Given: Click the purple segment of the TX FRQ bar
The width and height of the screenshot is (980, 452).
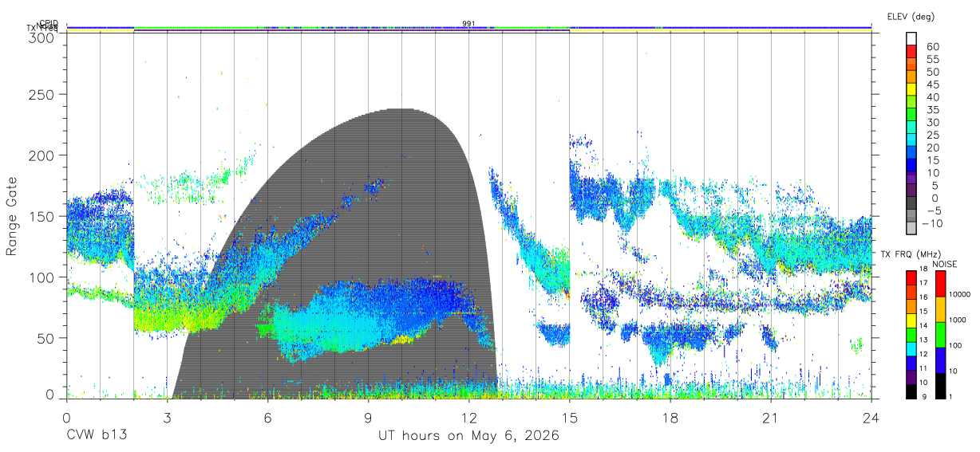Looking at the screenshot, I should (x=911, y=377).
